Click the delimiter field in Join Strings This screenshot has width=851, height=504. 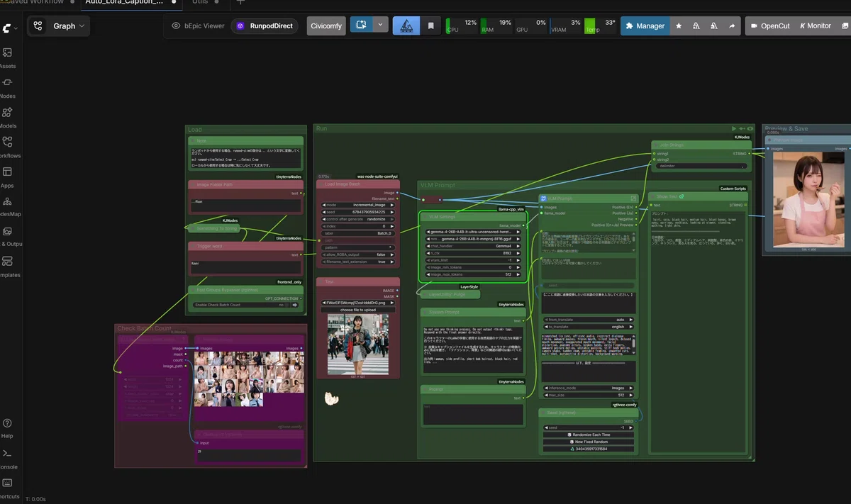[x=701, y=167]
